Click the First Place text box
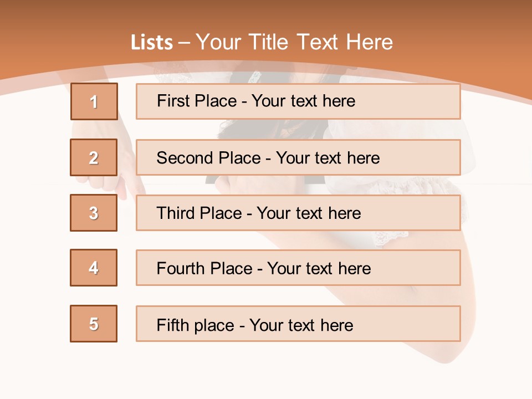 tap(298, 101)
